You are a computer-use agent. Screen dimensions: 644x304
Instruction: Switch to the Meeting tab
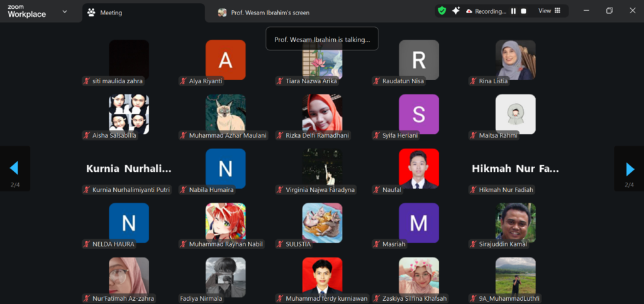pos(142,13)
